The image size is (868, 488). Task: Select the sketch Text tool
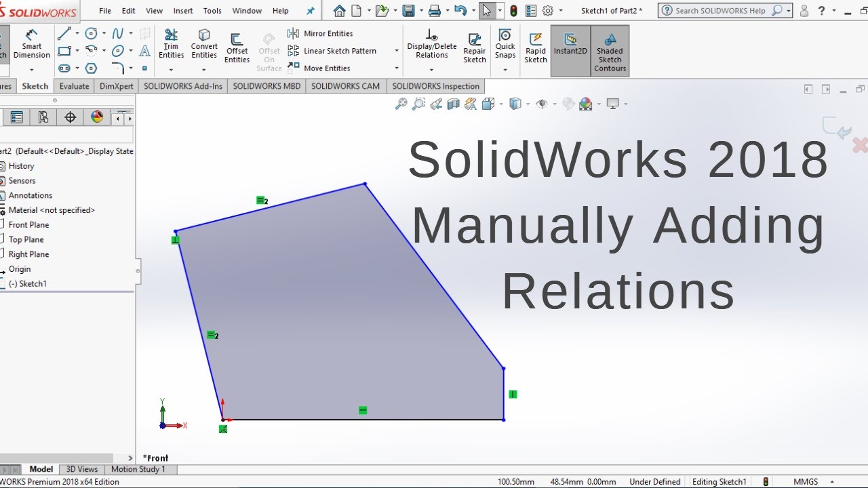tap(144, 52)
